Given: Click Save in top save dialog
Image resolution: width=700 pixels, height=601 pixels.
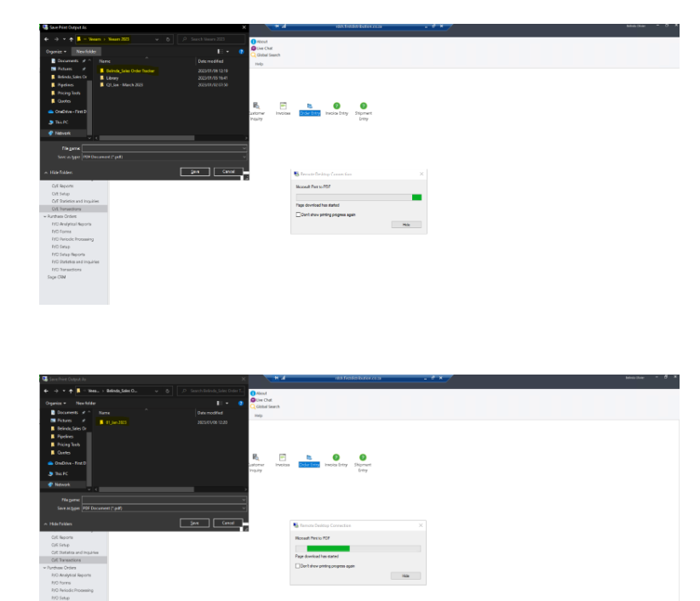Looking at the screenshot, I should point(195,172).
